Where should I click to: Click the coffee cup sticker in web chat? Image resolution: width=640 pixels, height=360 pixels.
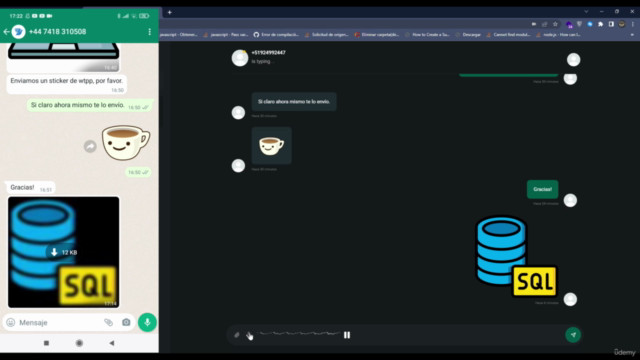(x=271, y=146)
